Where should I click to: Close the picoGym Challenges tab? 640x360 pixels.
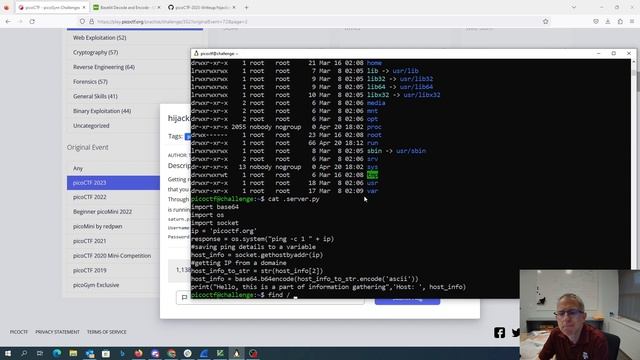coord(84,7)
